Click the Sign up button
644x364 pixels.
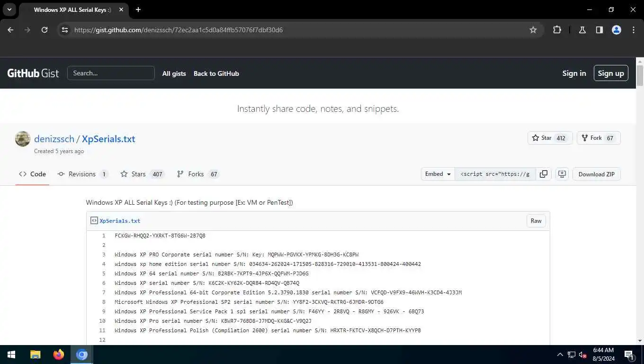coord(611,73)
